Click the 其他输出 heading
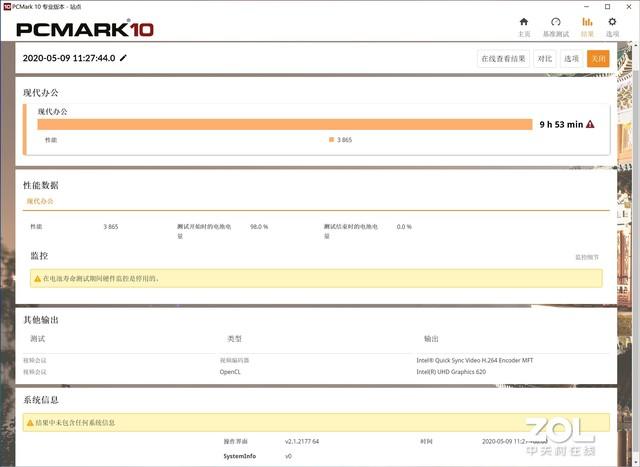The width and height of the screenshot is (640, 467). (x=41, y=320)
